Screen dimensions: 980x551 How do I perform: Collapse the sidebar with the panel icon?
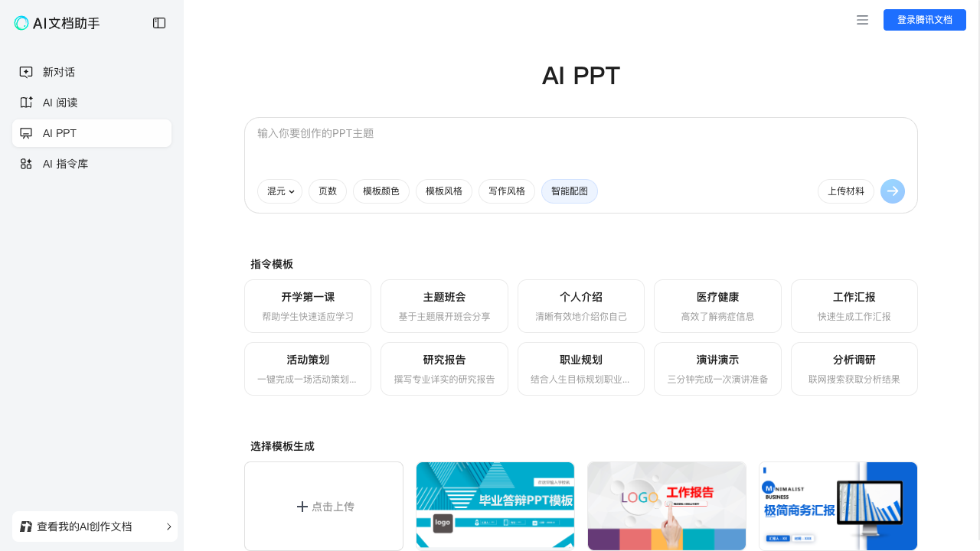(x=159, y=23)
